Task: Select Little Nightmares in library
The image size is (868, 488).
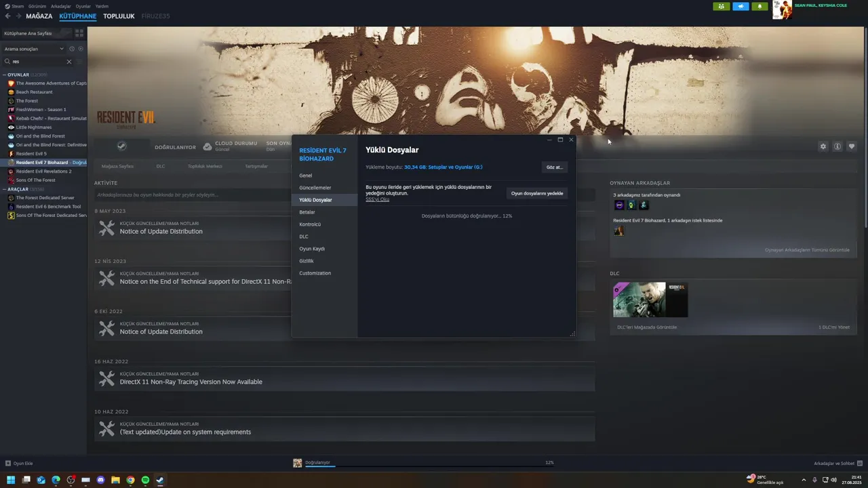Action: coord(43,127)
